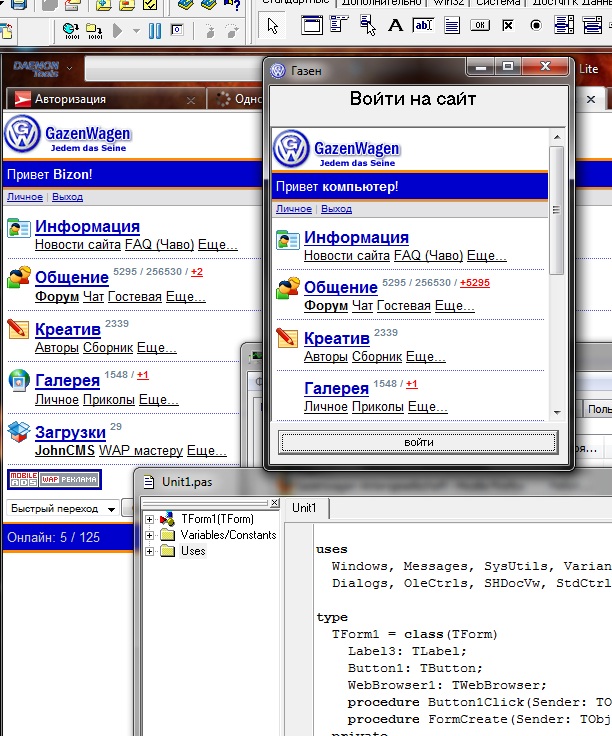Click the Program Reset toolbar icon

coord(177,30)
